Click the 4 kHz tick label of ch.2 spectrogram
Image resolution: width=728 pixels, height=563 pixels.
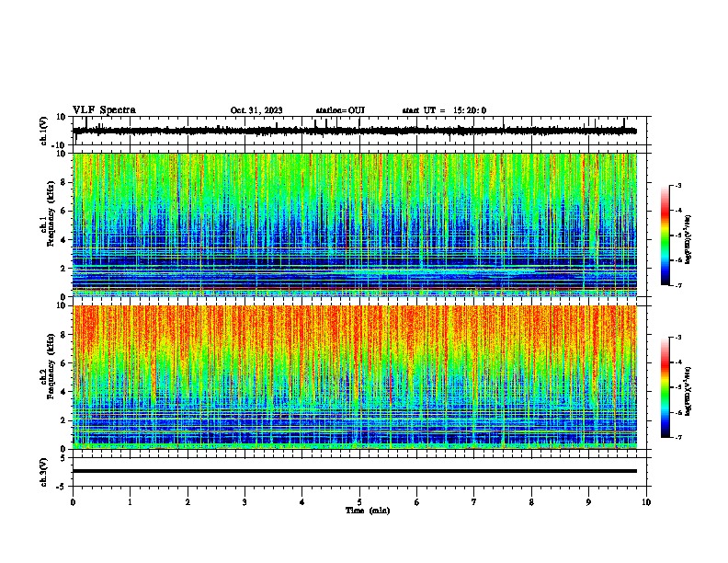(63, 392)
